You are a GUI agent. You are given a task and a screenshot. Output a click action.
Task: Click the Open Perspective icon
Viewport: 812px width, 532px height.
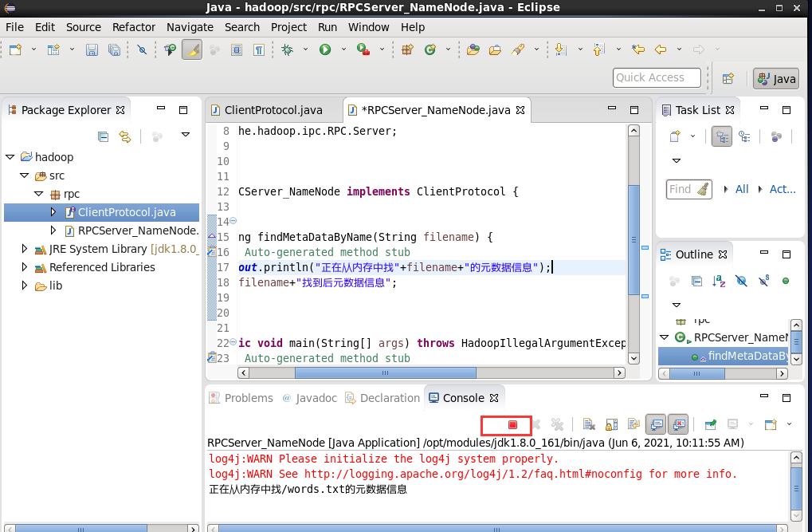coord(728,78)
